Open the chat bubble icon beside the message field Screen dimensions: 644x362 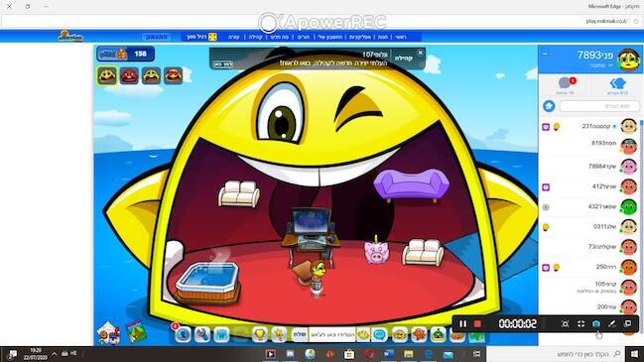point(379,335)
